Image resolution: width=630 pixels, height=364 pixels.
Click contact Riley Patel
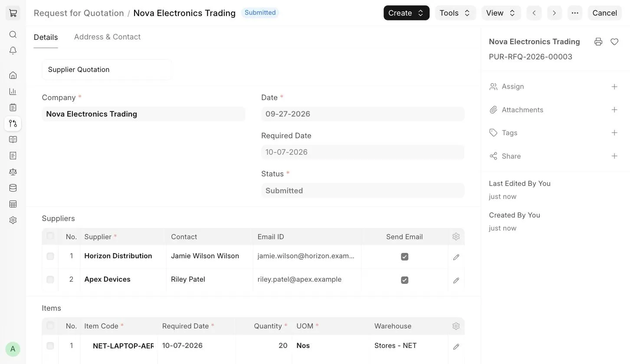[188, 279]
